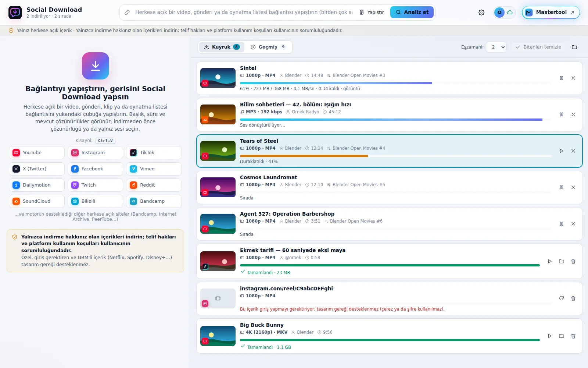Select the YouTube site chip
Screen dimensions: 588x368
(x=37, y=153)
